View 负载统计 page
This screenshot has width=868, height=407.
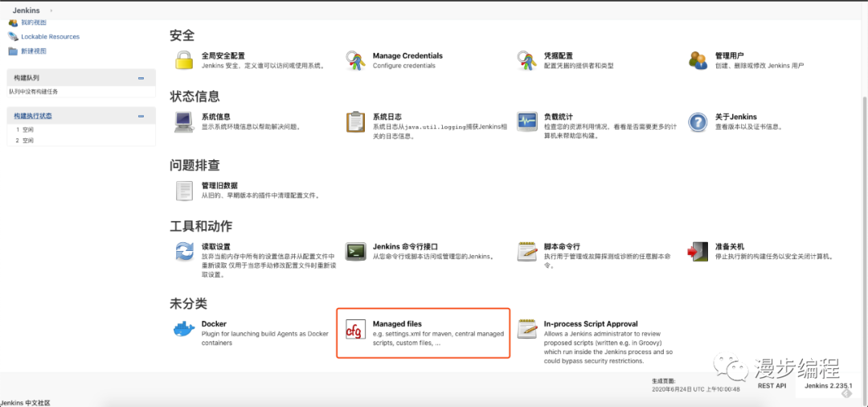tap(558, 117)
